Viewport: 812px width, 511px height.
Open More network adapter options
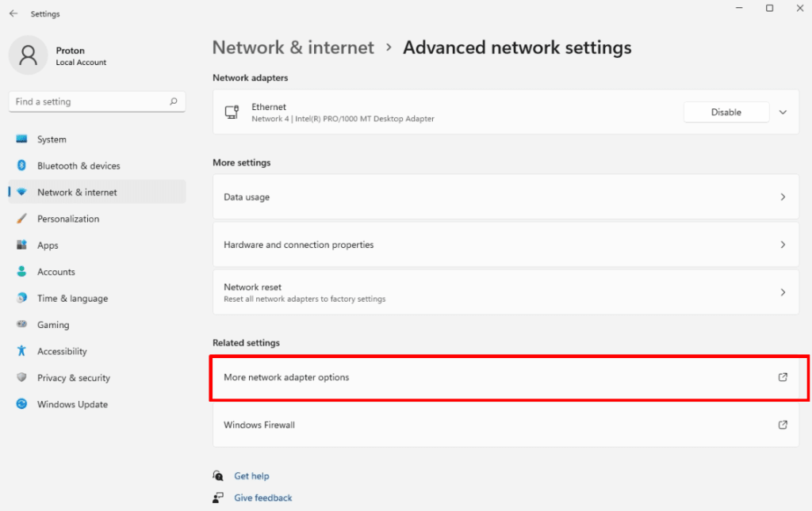(504, 378)
